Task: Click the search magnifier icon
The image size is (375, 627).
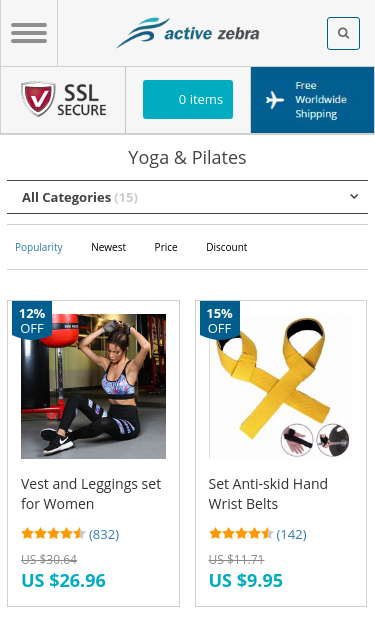Action: 343,33
